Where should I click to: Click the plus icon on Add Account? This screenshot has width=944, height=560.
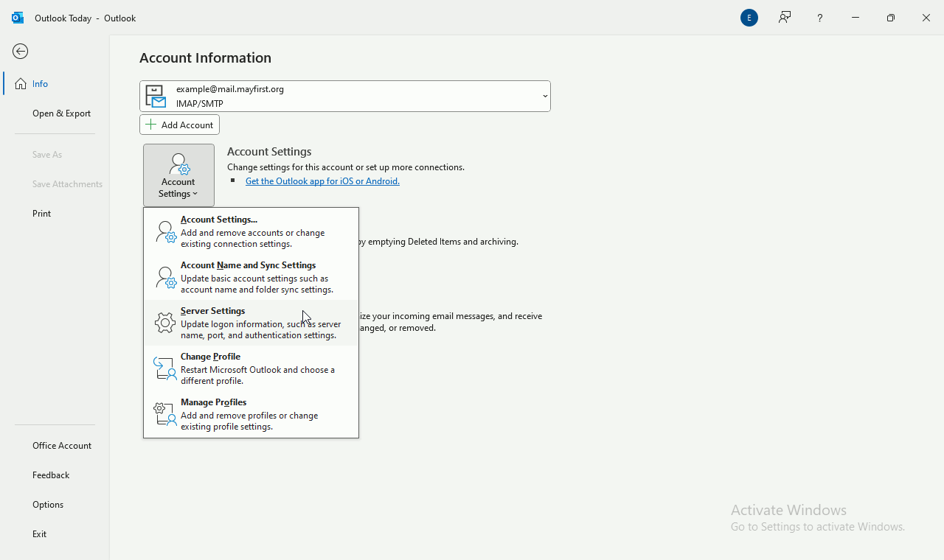pyautogui.click(x=151, y=125)
